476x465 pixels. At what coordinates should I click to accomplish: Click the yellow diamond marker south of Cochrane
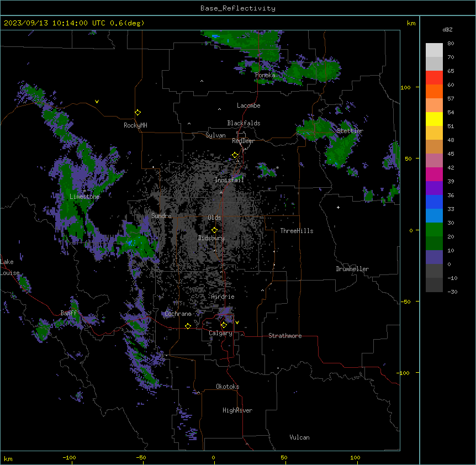coord(188,326)
